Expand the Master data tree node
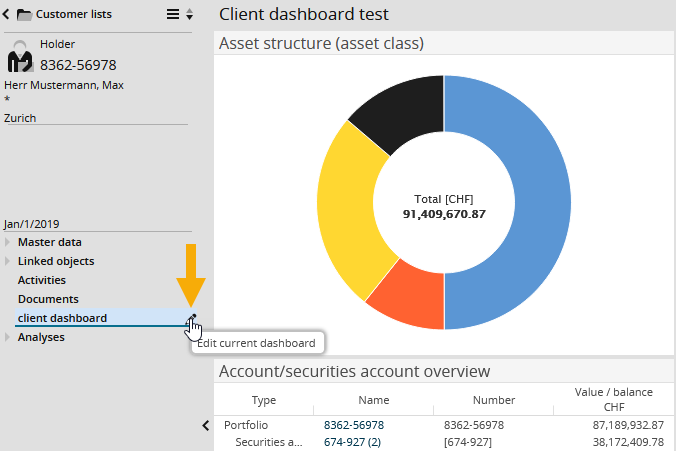This screenshot has width=676, height=451. [x=8, y=242]
